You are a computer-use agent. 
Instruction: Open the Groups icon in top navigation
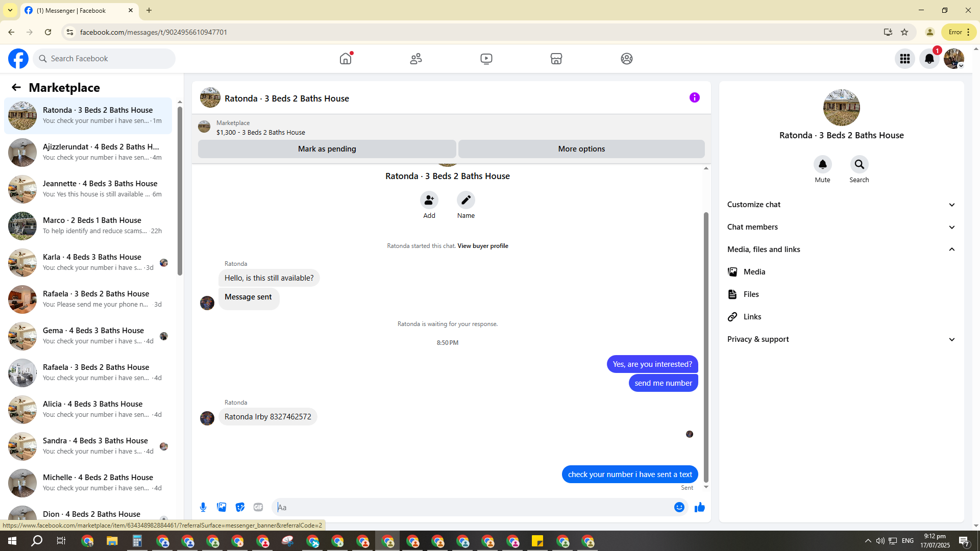[x=627, y=59]
